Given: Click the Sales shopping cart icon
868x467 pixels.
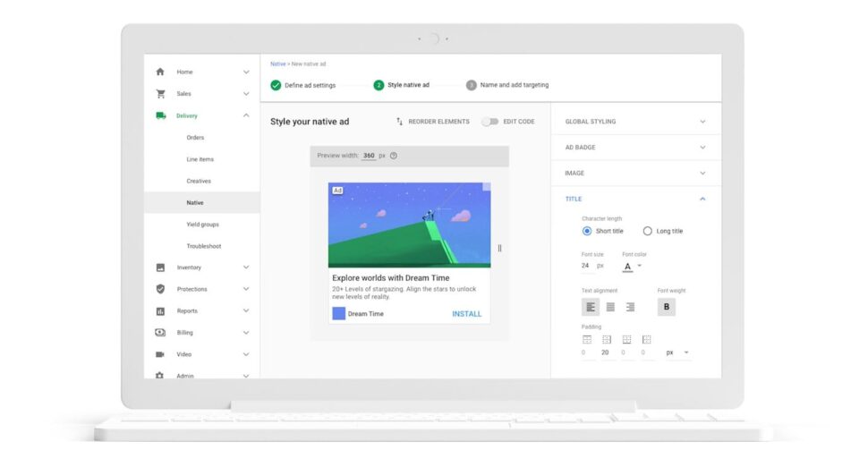Looking at the screenshot, I should tap(160, 93).
